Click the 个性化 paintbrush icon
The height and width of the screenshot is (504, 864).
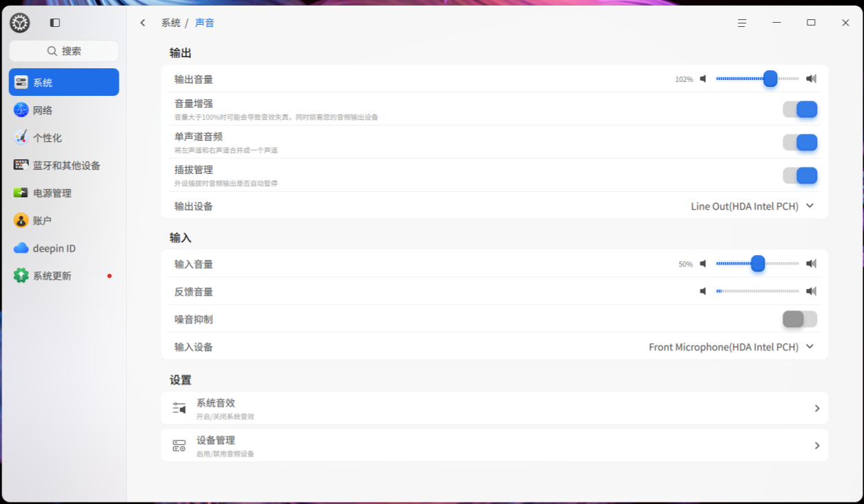click(21, 137)
